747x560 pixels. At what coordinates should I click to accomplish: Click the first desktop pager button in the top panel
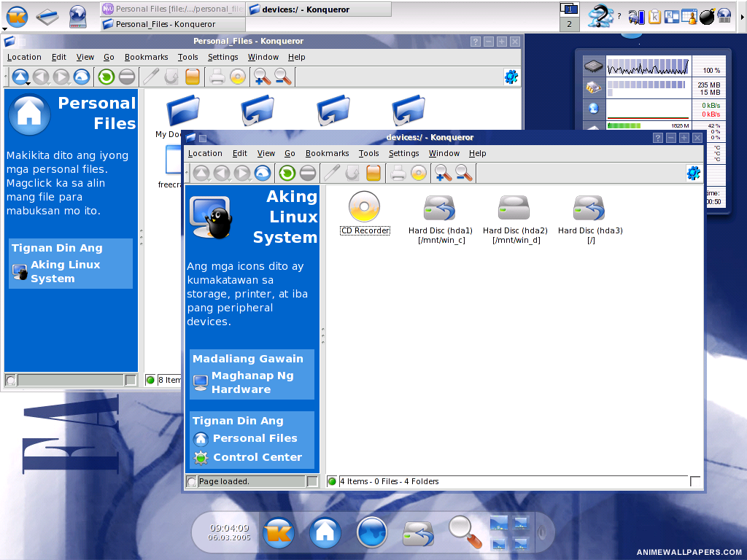tap(569, 9)
